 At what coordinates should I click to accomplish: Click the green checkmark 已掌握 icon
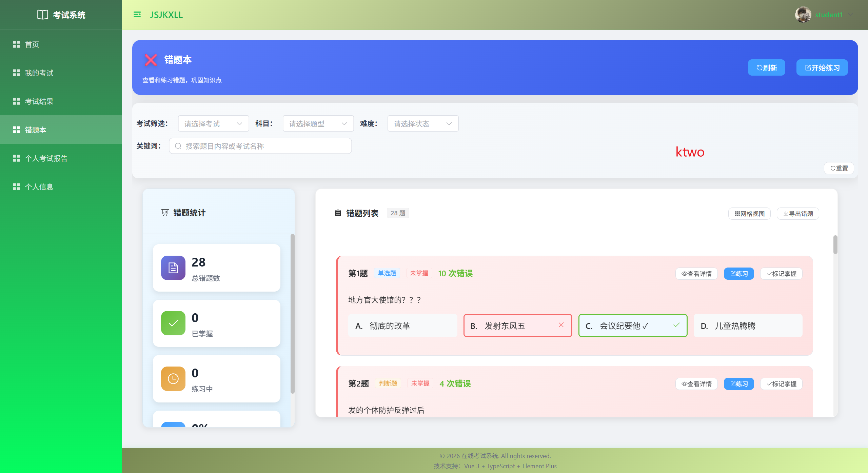173,323
